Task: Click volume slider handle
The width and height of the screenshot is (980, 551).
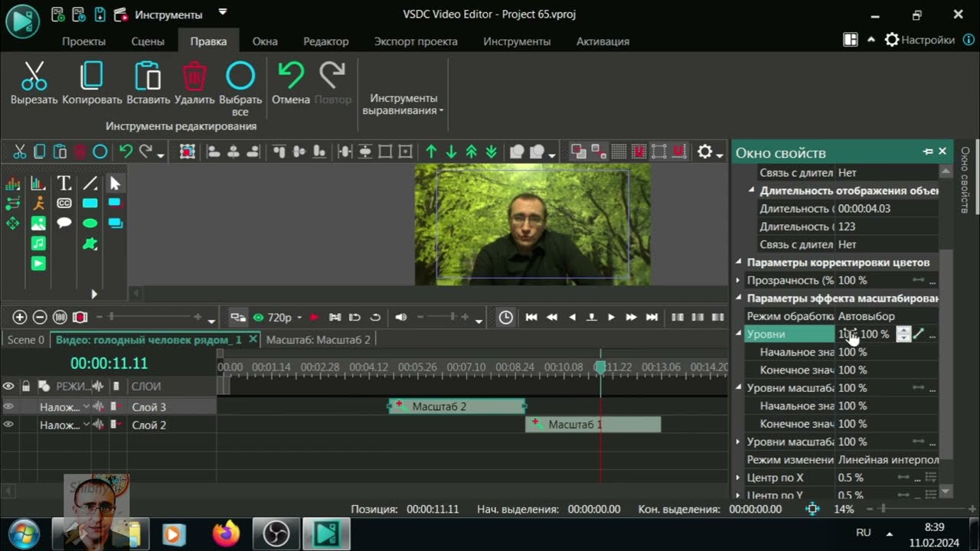Action: click(x=452, y=317)
